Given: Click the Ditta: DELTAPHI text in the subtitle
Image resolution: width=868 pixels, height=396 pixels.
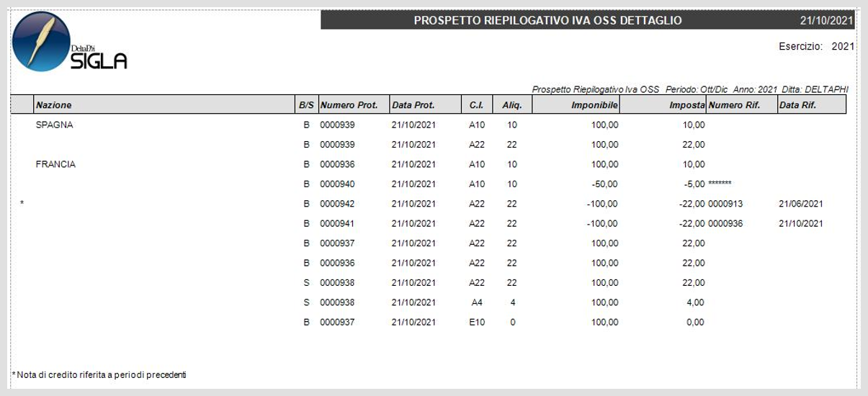Looking at the screenshot, I should pyautogui.click(x=815, y=89).
